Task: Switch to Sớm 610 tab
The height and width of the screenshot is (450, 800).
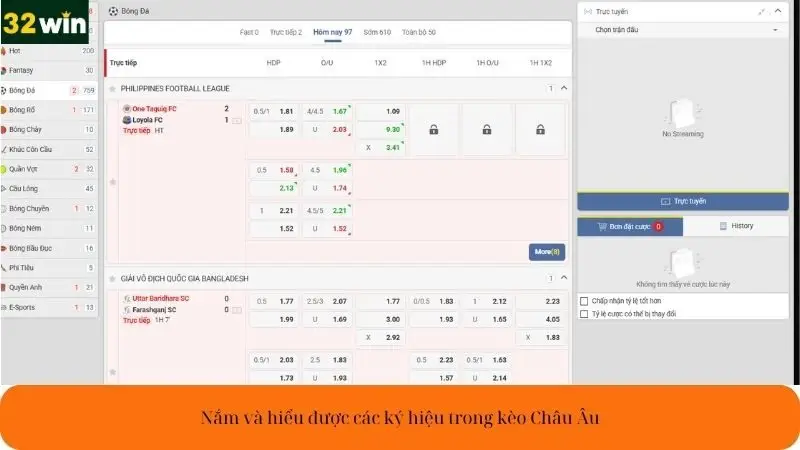Action: click(377, 32)
